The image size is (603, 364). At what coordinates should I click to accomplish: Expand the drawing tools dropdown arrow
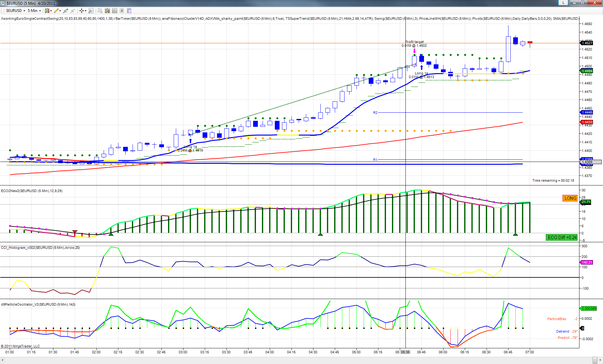pos(60,11)
